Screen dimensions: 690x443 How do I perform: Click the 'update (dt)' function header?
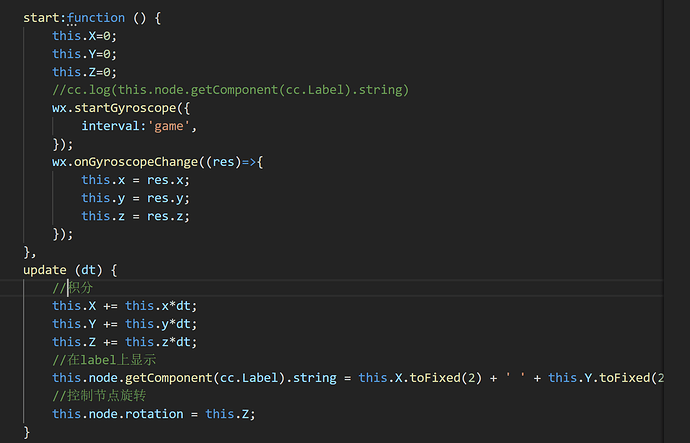70,270
